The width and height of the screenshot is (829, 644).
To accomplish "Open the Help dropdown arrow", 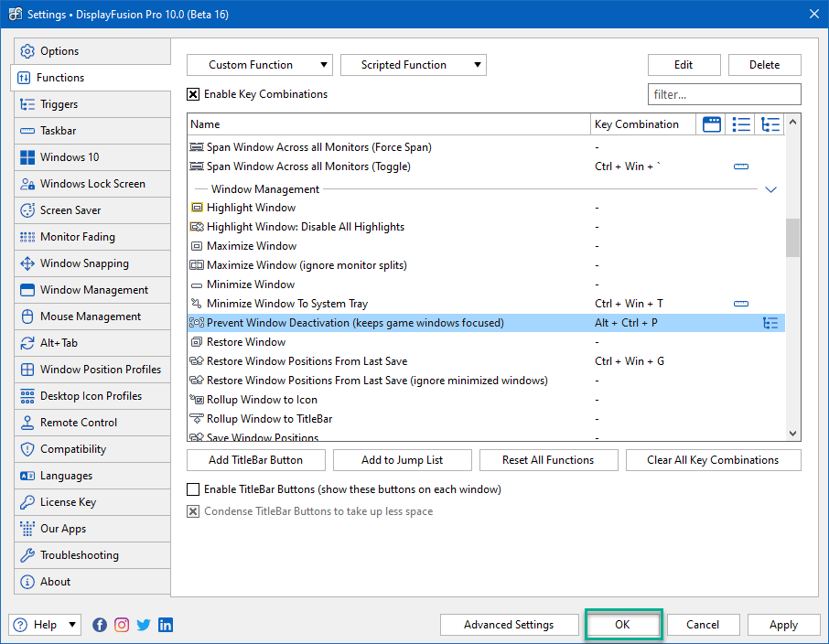I will pos(72,625).
